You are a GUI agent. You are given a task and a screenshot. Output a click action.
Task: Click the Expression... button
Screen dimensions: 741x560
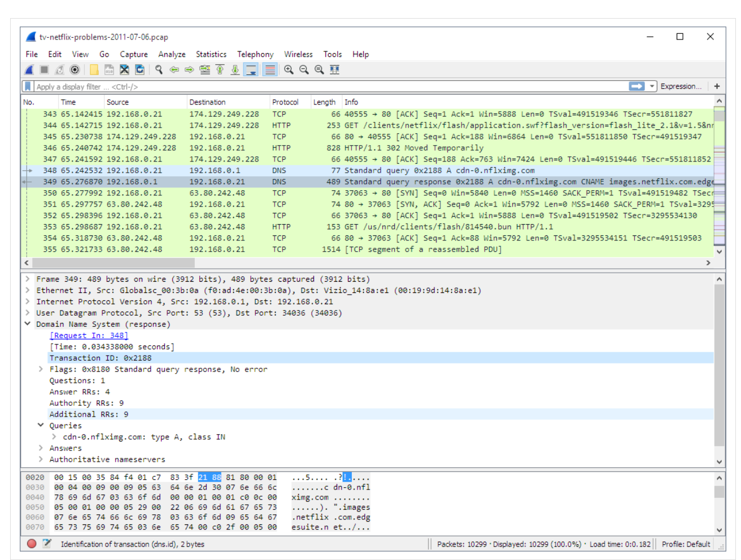681,86
